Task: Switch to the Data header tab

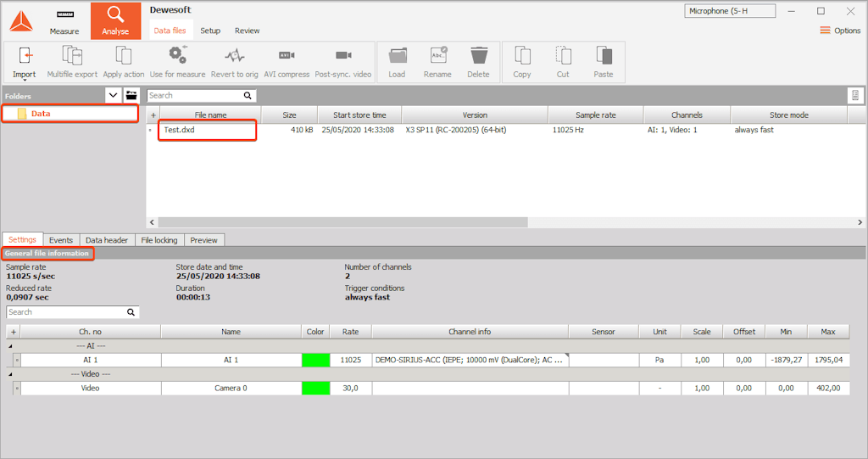Action: click(107, 240)
